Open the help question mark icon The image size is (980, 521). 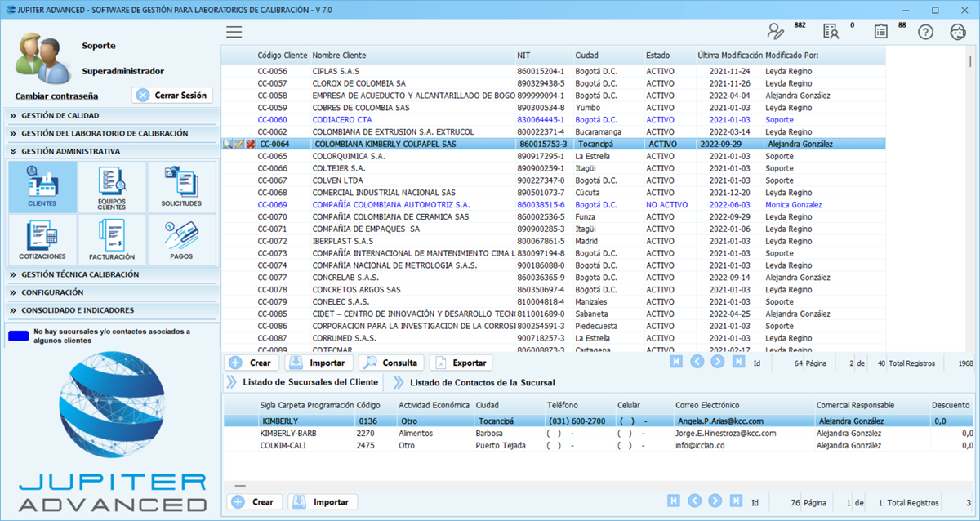point(925,32)
